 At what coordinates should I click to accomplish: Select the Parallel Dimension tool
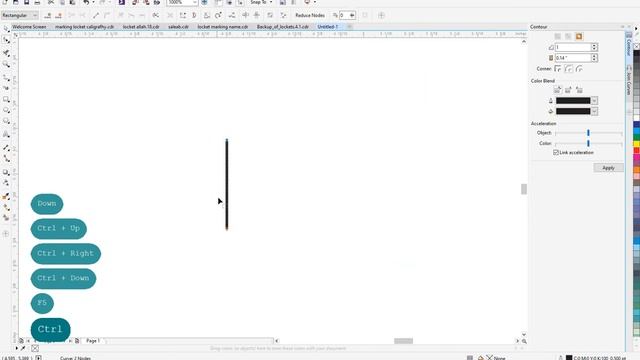coord(6,148)
